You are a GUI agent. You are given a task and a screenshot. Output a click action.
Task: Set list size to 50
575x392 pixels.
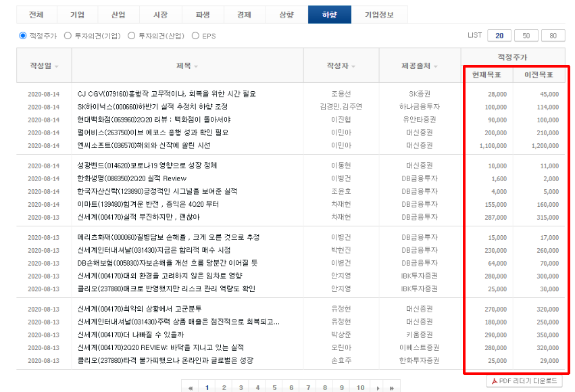pyautogui.click(x=526, y=36)
